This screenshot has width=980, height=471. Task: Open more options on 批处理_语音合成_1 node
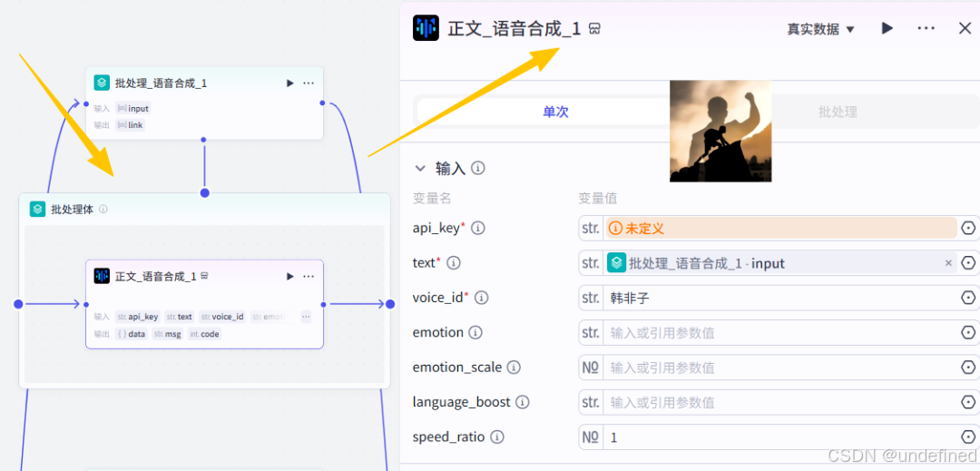(309, 83)
